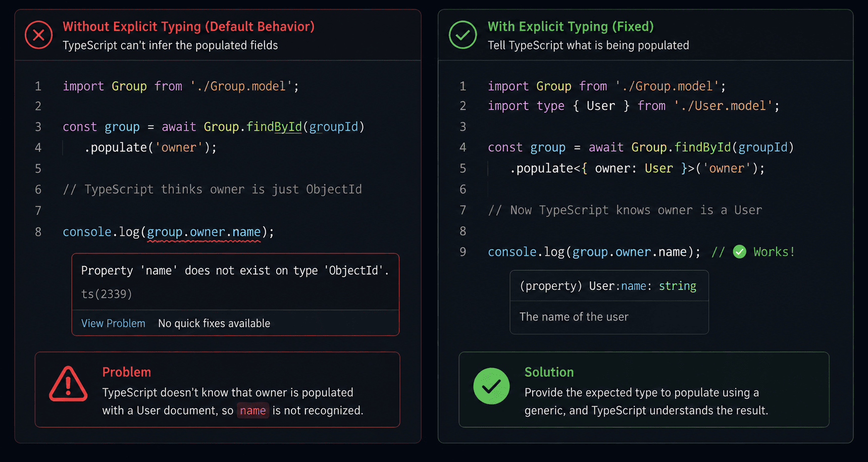
Task: Click the 'Solution' heading
Action: point(549,372)
